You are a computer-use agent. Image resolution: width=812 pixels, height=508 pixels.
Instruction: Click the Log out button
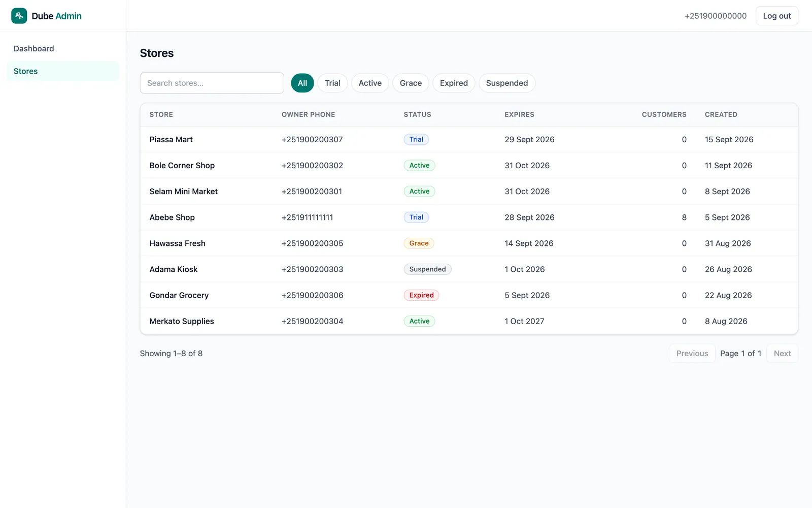[777, 16]
